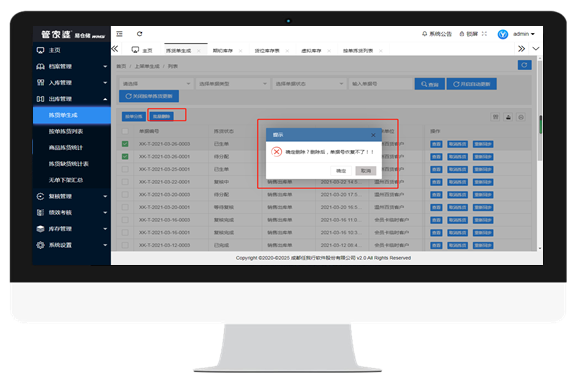
Task: Uncheck the row XK-T-2021-03-26-0001 checkbox
Action: (125, 156)
